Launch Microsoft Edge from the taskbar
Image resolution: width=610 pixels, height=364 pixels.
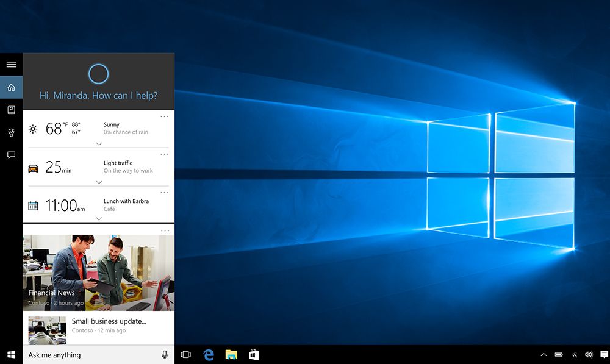(x=209, y=354)
